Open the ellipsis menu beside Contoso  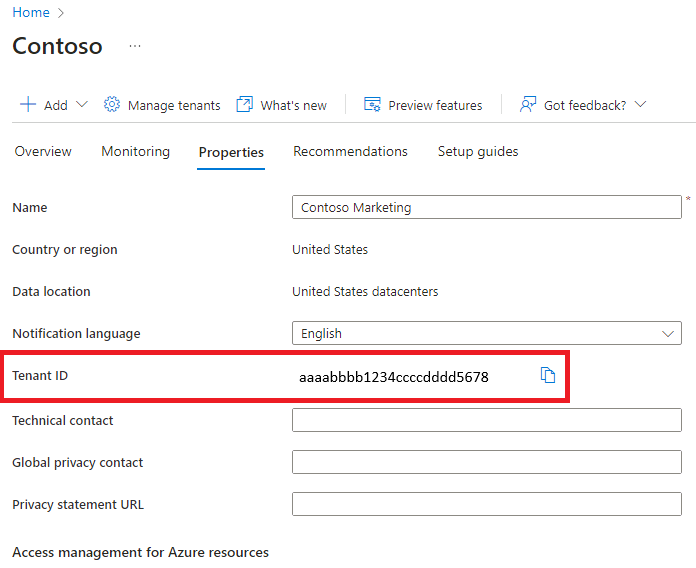click(135, 46)
